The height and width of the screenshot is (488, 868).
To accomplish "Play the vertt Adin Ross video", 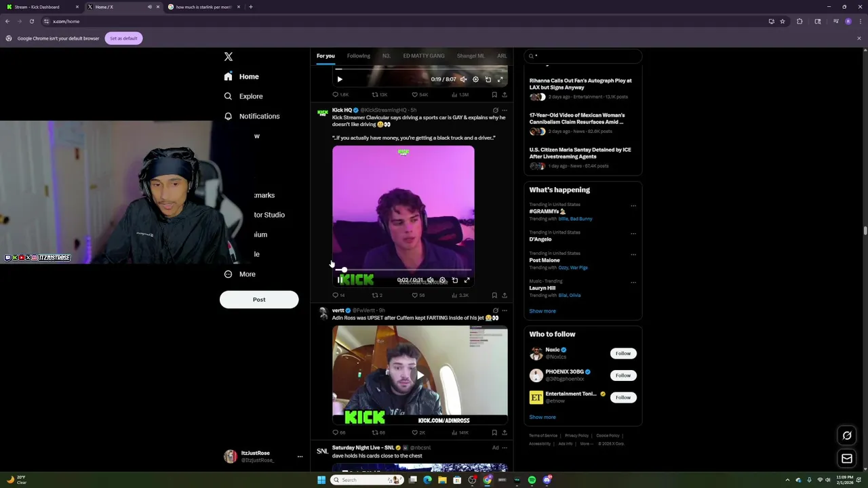I will (x=420, y=375).
